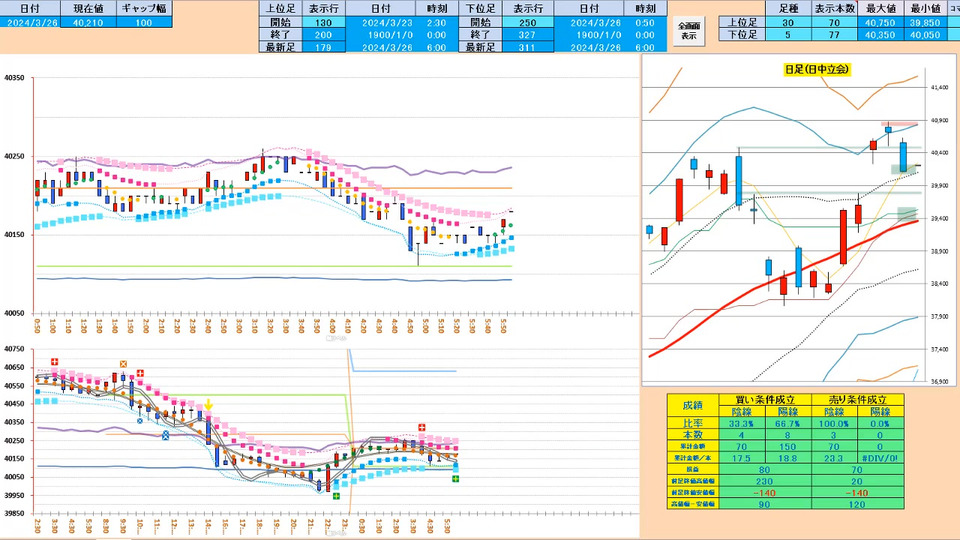Select the date cell 2024/3/23
960x540 pixels.
tap(381, 23)
